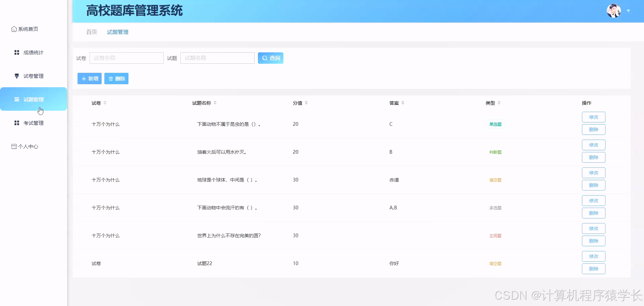Image resolution: width=644 pixels, height=306 pixels.
Task: Open 个人中心 in the sidebar
Action: 34,147
